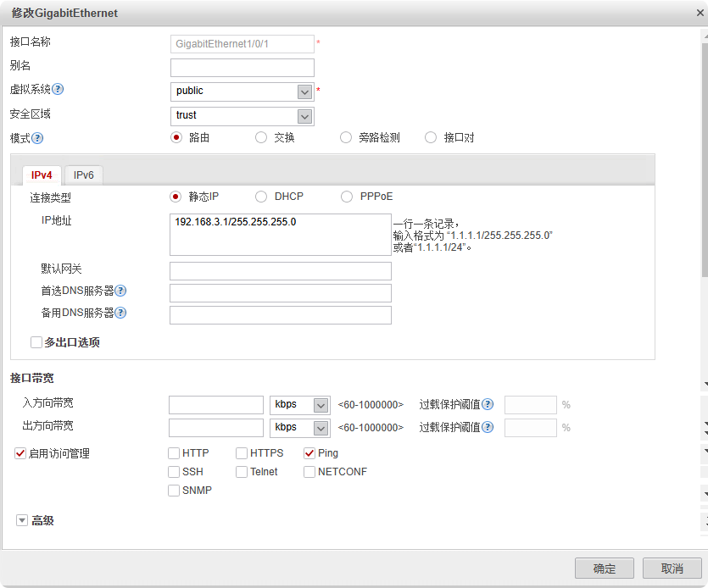The width and height of the screenshot is (708, 588).
Task: Open the 安全区域 trust dropdown
Action: [x=304, y=116]
